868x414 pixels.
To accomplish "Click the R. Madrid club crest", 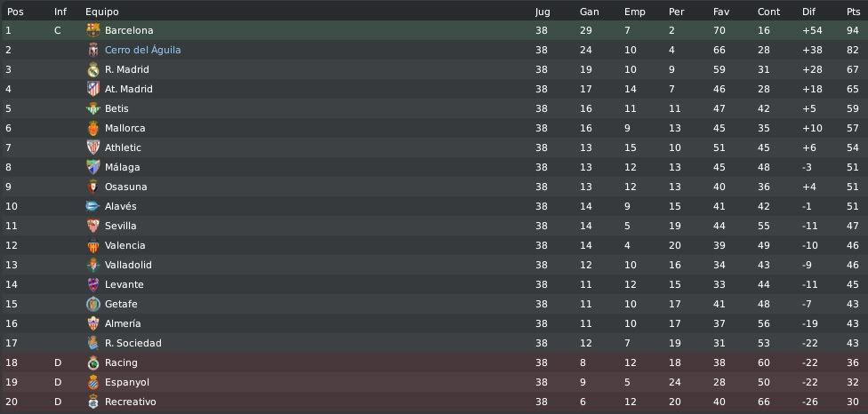I will (x=93, y=69).
